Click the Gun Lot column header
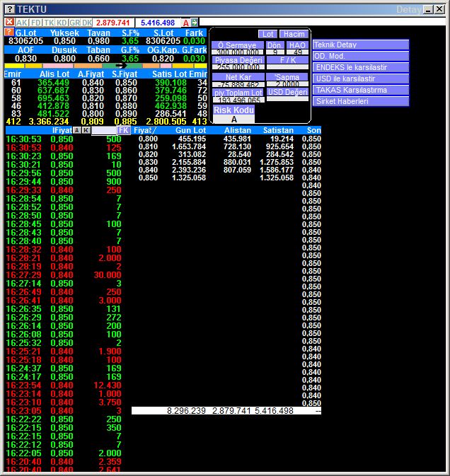Screen dimensions: 450x476 tap(191, 130)
